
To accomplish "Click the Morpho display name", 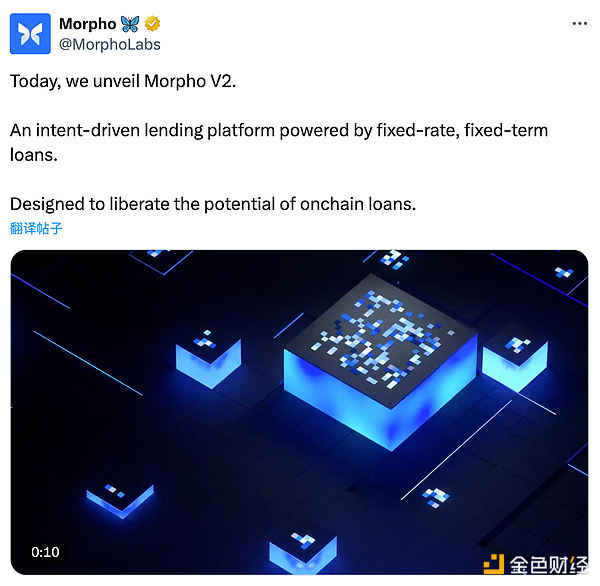I will pyautogui.click(x=88, y=24).
